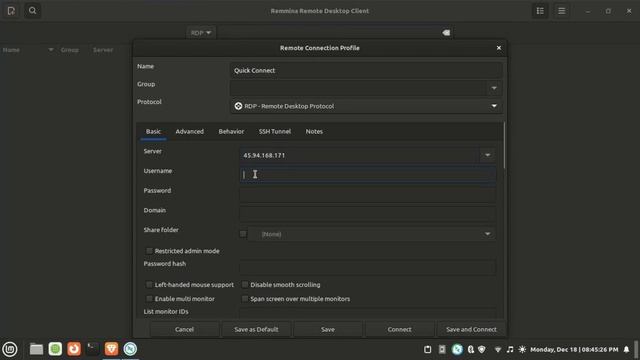The width and height of the screenshot is (640, 360).
Task: Focus the Password input field
Action: (368, 194)
